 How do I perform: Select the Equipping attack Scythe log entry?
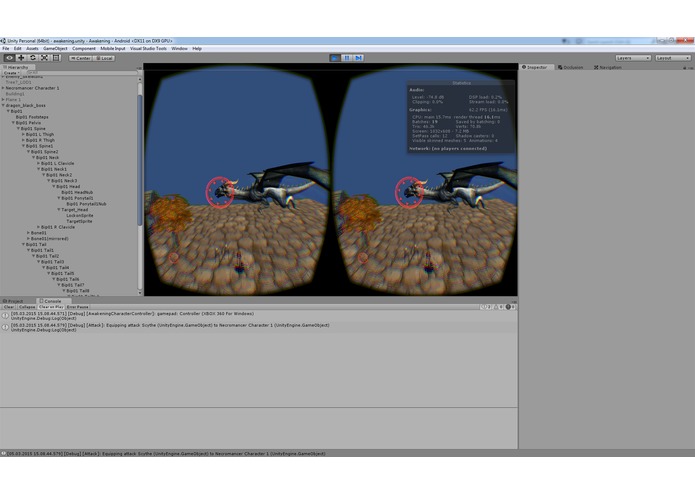pyautogui.click(x=259, y=327)
